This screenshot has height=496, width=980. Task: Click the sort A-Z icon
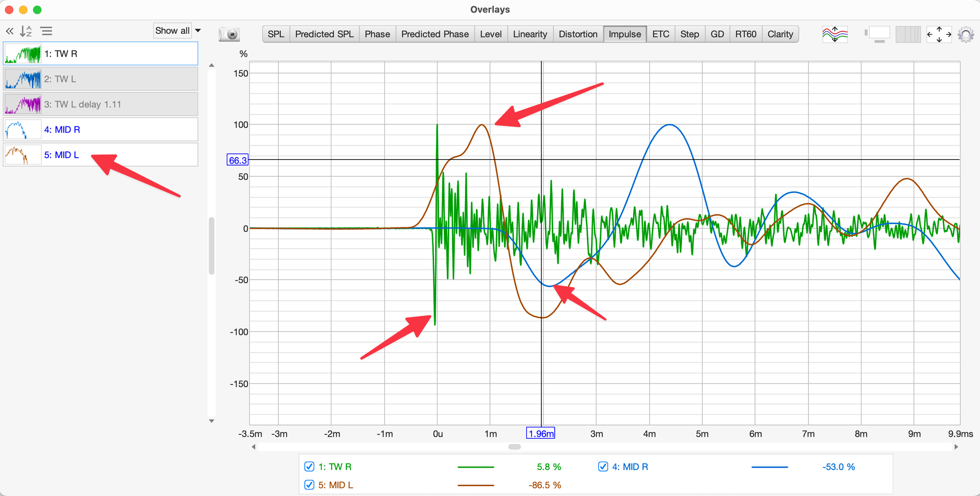(x=25, y=31)
